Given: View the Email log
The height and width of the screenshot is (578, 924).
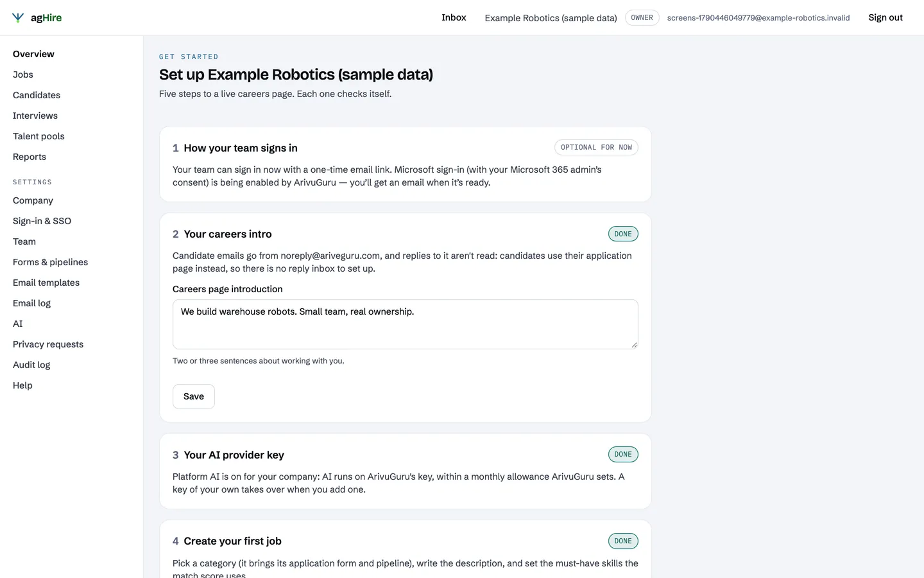Looking at the screenshot, I should [31, 303].
